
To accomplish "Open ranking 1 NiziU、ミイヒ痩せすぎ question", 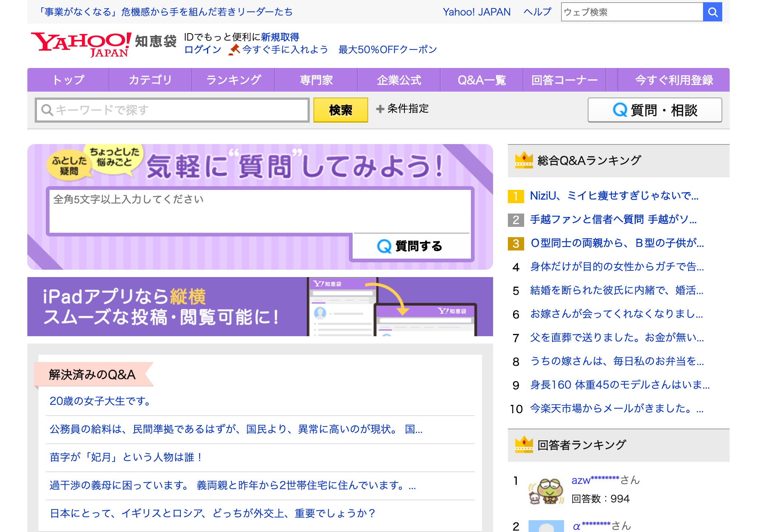I will (614, 196).
